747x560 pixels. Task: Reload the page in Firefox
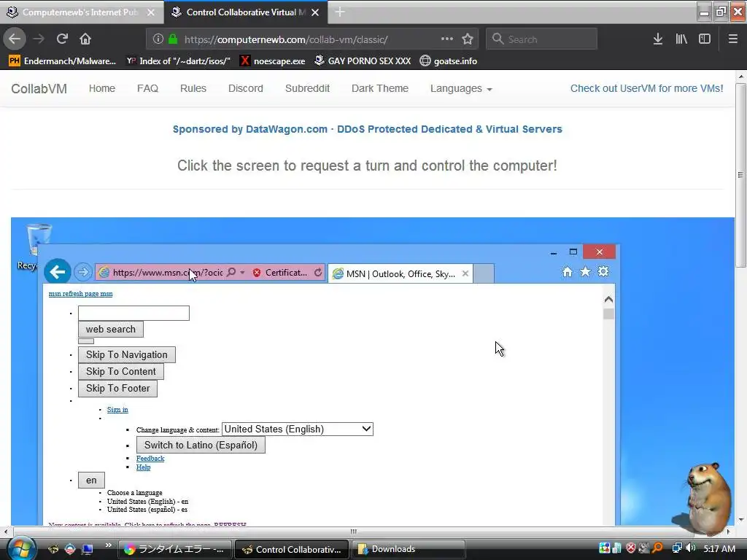[62, 39]
